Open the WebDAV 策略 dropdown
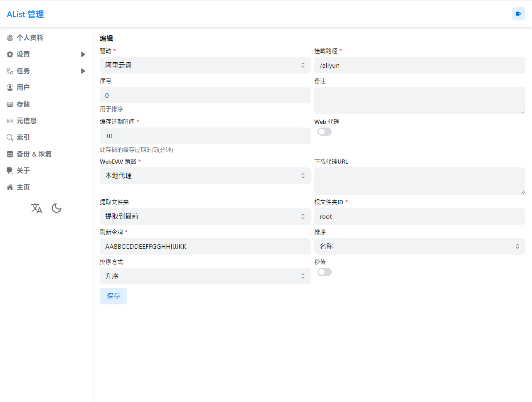The width and height of the screenshot is (532, 402). (x=205, y=176)
